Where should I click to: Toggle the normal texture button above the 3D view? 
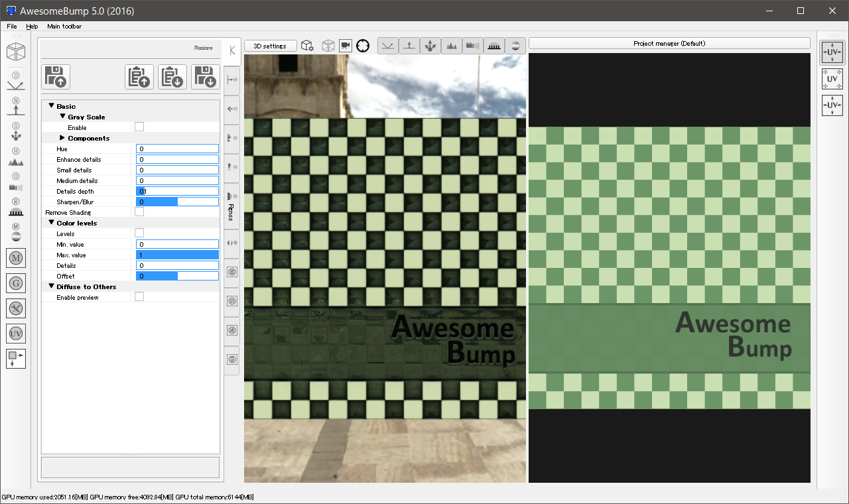tap(409, 45)
